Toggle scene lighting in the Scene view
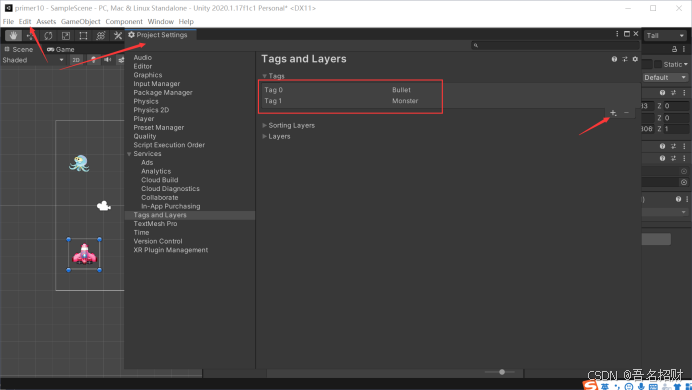Screen dimensions: 692x390 [x=93, y=60]
